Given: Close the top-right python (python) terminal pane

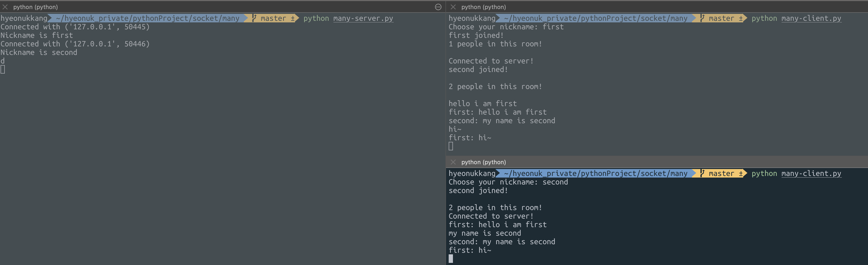Looking at the screenshot, I should coord(453,7).
